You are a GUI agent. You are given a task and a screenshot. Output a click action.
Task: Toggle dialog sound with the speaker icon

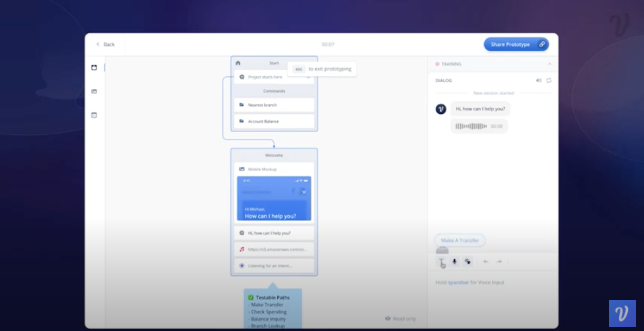(x=538, y=80)
